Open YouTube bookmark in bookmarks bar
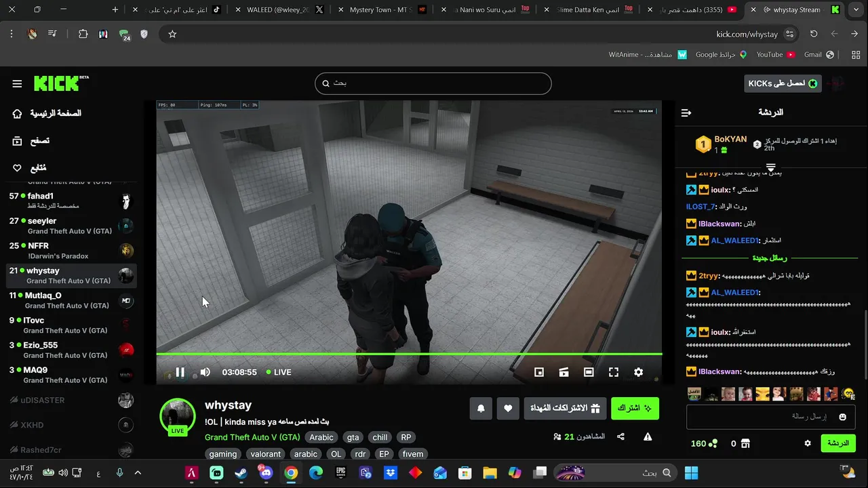 [x=775, y=54]
